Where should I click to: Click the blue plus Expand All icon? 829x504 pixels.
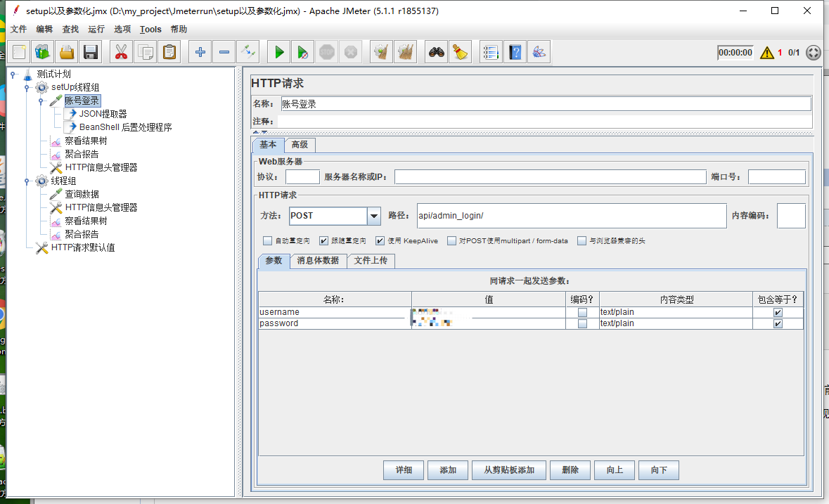200,52
